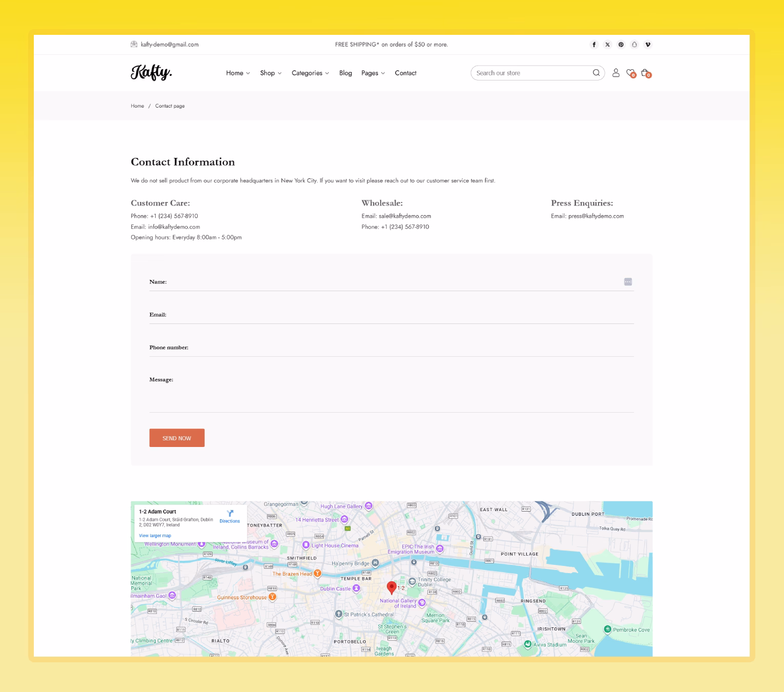Select the Dublin Castle map marker
This screenshot has height=692, width=784.
coord(356,588)
